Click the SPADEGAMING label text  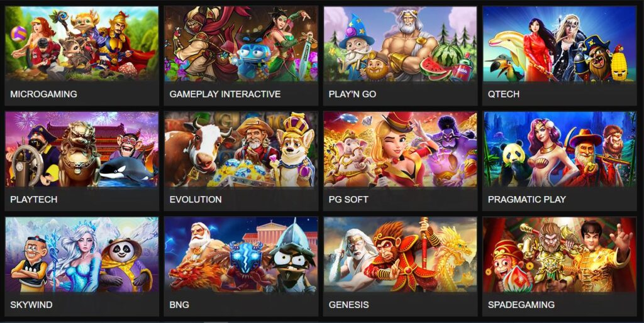pyautogui.click(x=521, y=305)
